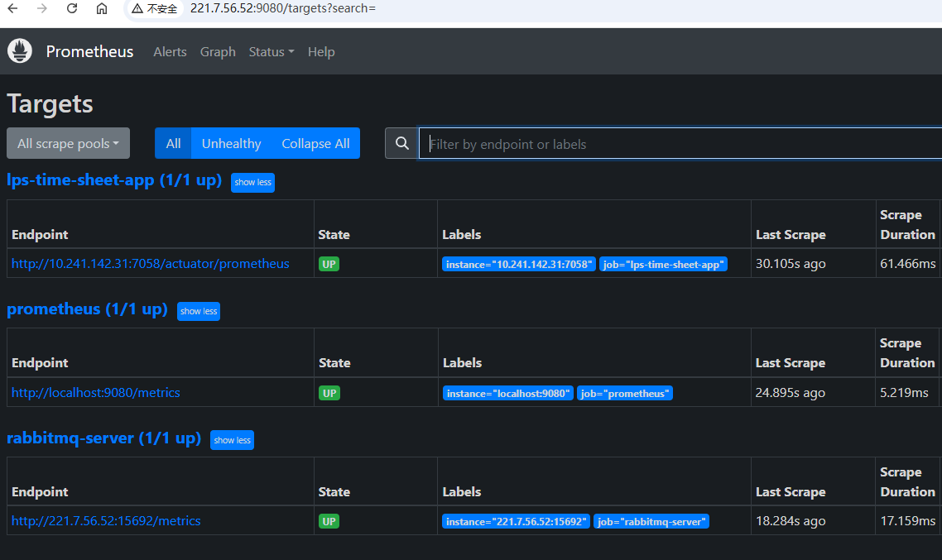Click the job="rabbitmq-server" label
This screenshot has width=942, height=560.
651,522
